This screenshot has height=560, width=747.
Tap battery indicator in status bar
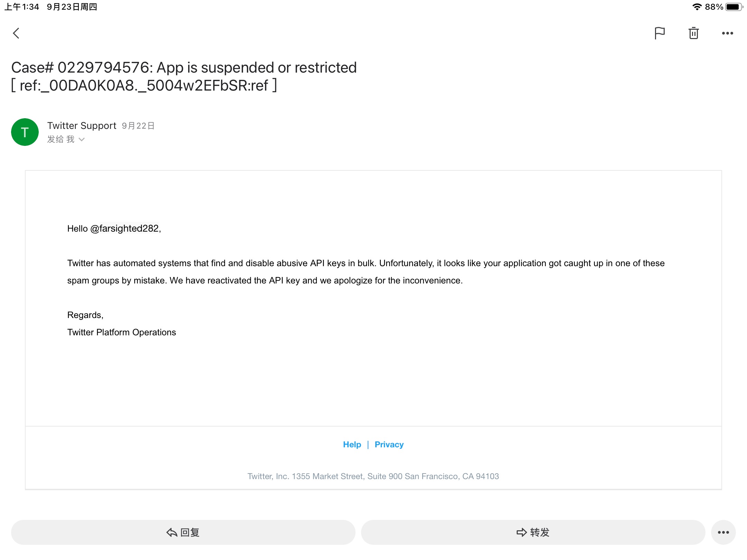[x=733, y=7]
